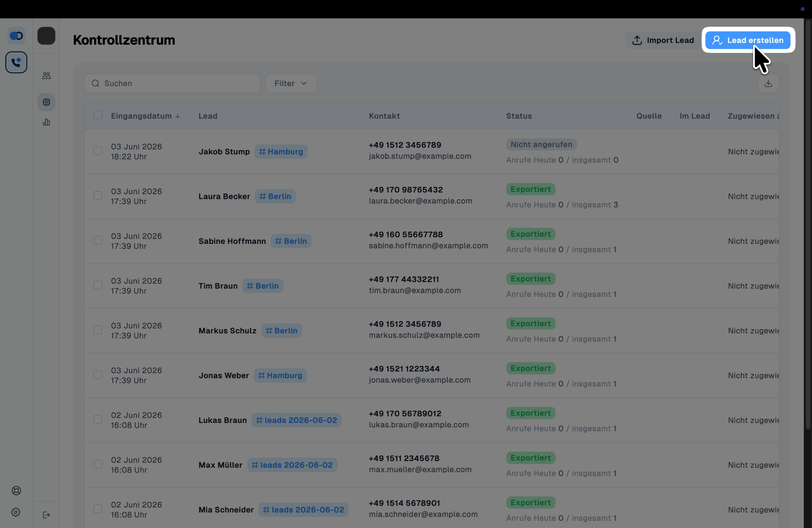The width and height of the screenshot is (812, 528).
Task: Click Jonas Weber's Hamburg tag
Action: click(280, 375)
